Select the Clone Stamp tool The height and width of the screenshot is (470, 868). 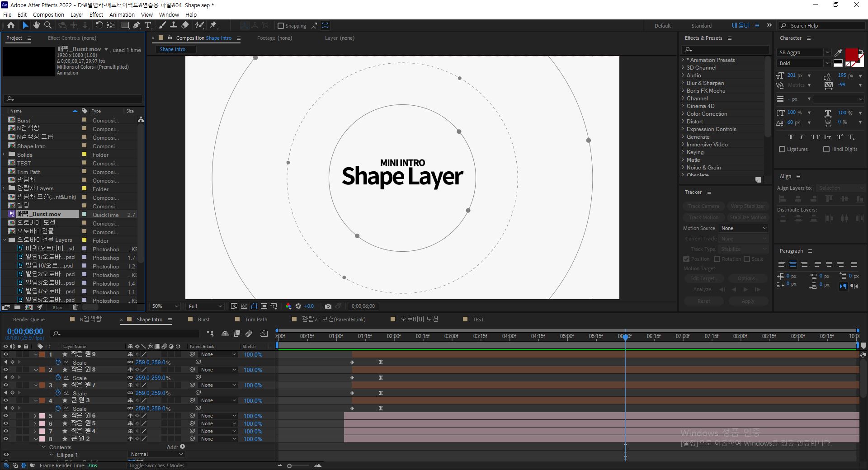coord(173,25)
